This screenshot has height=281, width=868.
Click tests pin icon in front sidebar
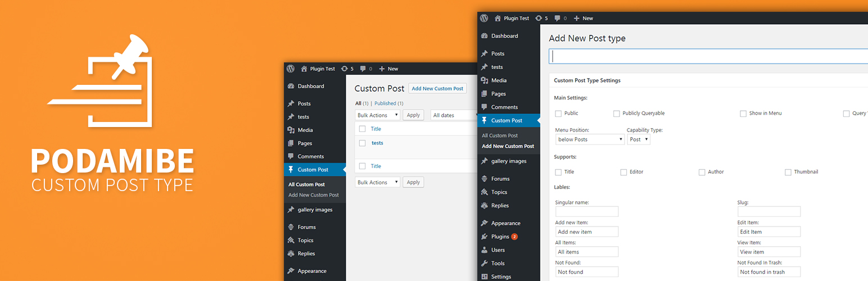484,67
